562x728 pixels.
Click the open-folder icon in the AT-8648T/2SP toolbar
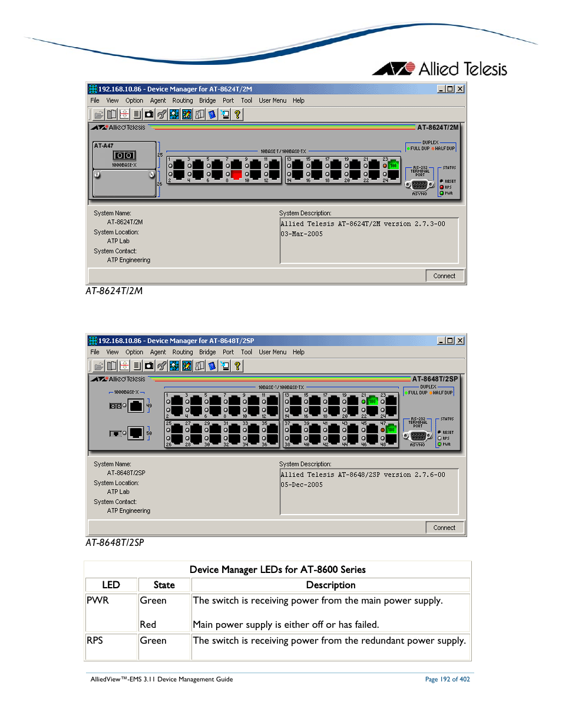(99, 366)
